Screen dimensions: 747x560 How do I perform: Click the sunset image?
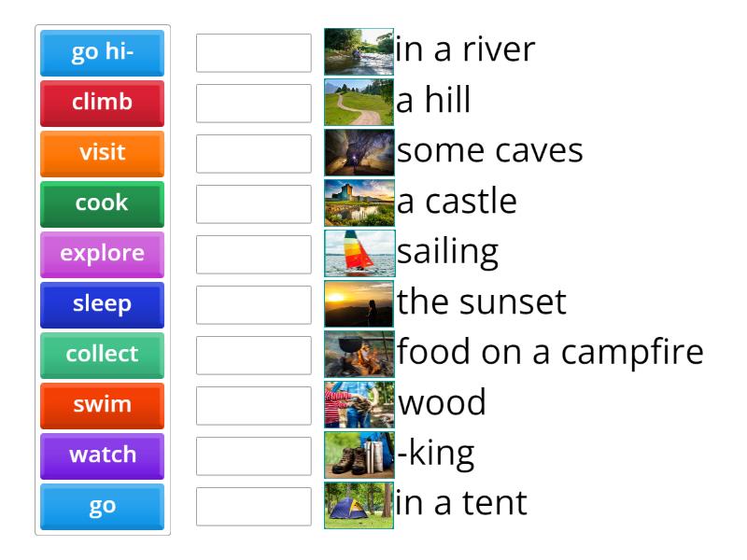click(359, 304)
